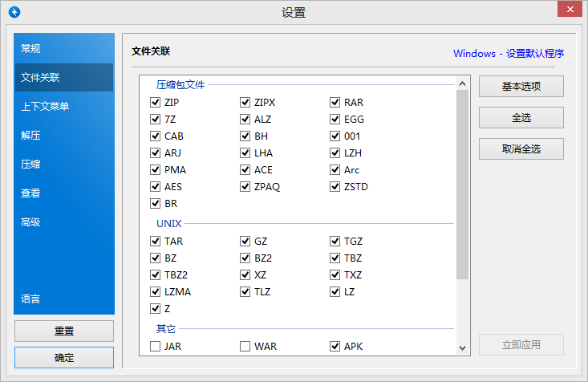Click the vertical scrollbar thumb

point(462,185)
